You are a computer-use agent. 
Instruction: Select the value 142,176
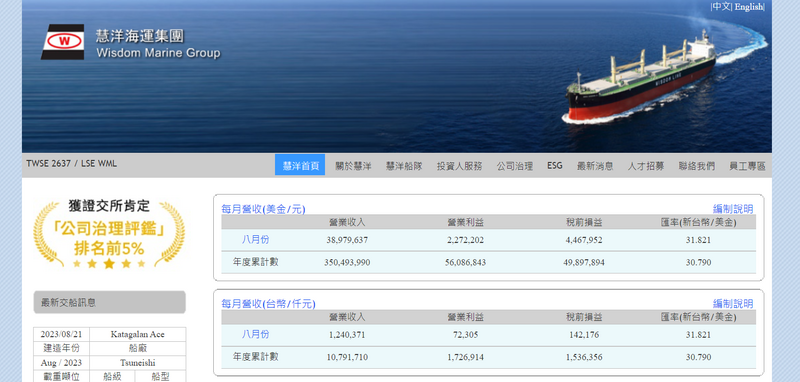point(584,335)
